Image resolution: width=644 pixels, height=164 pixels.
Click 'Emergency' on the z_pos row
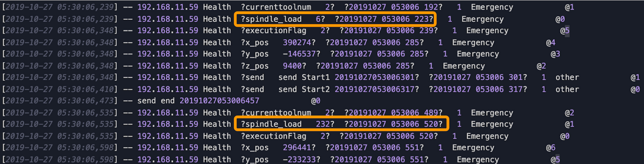coord(464,66)
